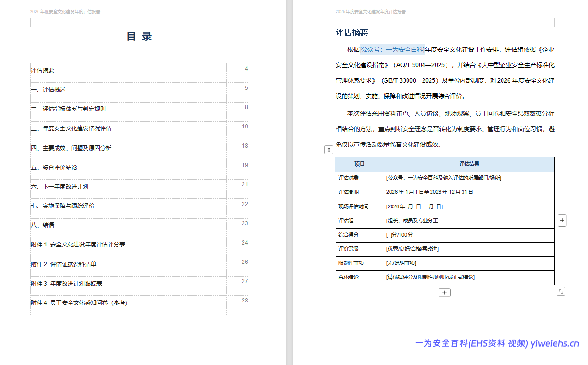
Task: Add a row using the plus button below the table
Action: coord(445,293)
